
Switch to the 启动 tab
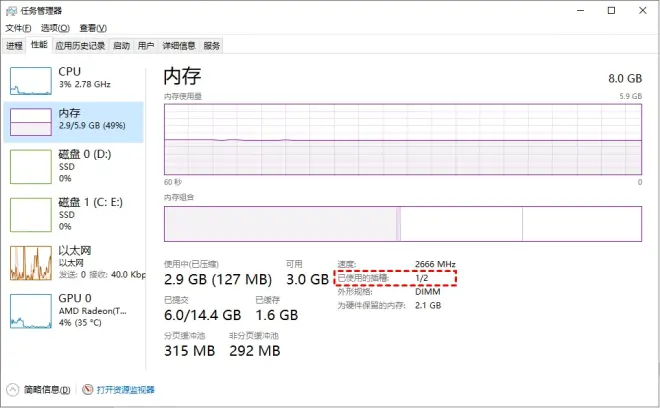tap(121, 45)
